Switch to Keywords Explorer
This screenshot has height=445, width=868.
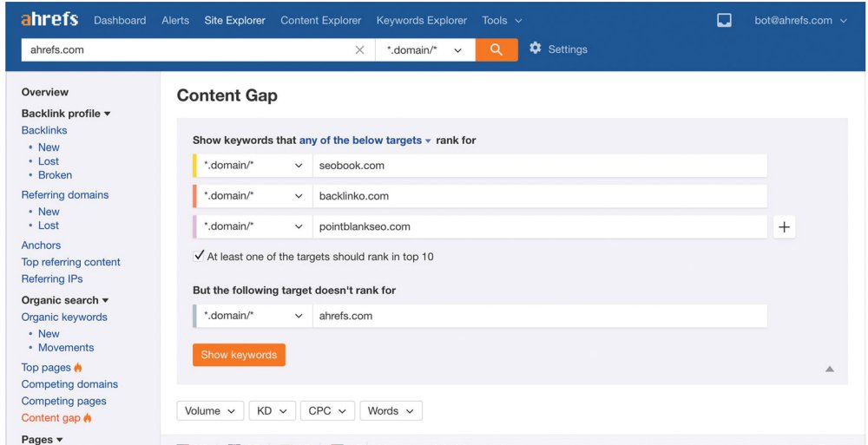click(x=422, y=21)
